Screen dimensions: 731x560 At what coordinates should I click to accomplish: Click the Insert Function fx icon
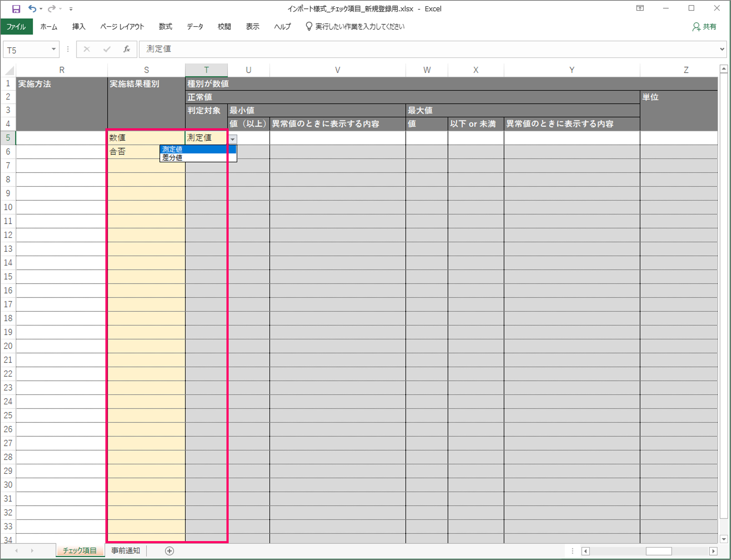126,49
